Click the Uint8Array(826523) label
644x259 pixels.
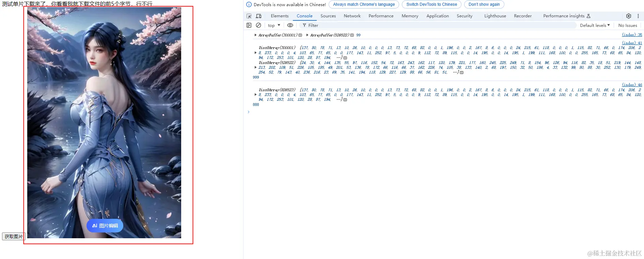pyautogui.click(x=277, y=90)
